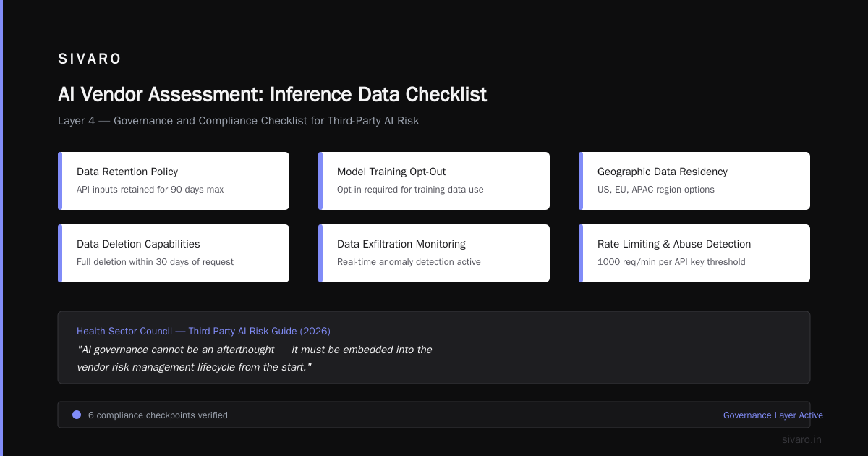
Task: Click 'US, EU, APAC region options' text
Action: point(656,190)
